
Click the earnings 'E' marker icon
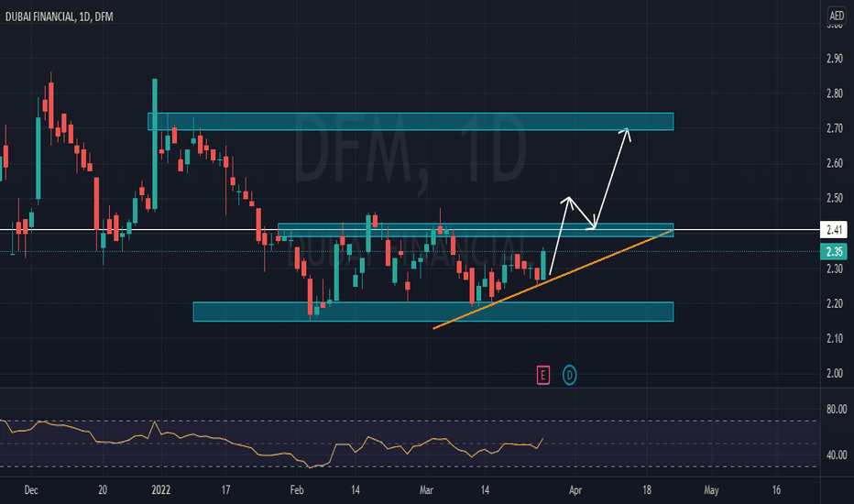pyautogui.click(x=542, y=375)
